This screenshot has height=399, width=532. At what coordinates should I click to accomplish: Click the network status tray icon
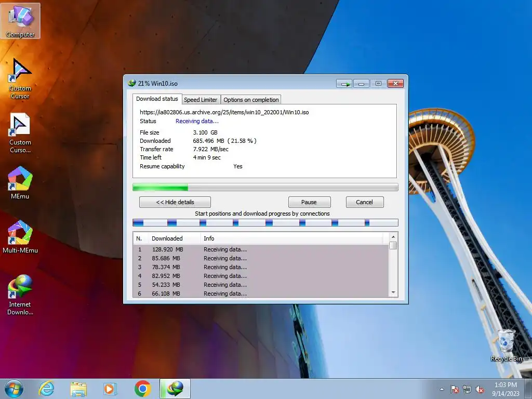[467, 390]
